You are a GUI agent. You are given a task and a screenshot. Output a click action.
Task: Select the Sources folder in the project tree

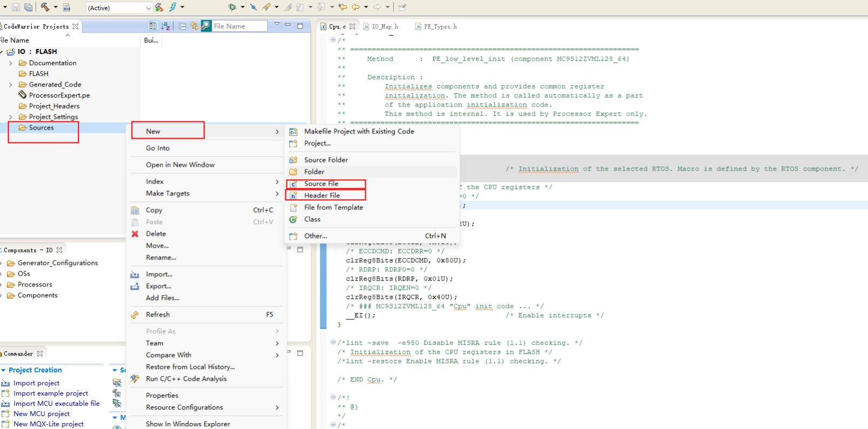(41, 128)
